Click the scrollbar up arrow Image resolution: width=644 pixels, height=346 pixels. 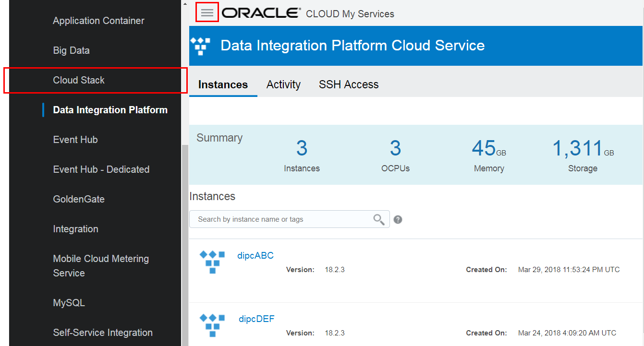click(184, 3)
